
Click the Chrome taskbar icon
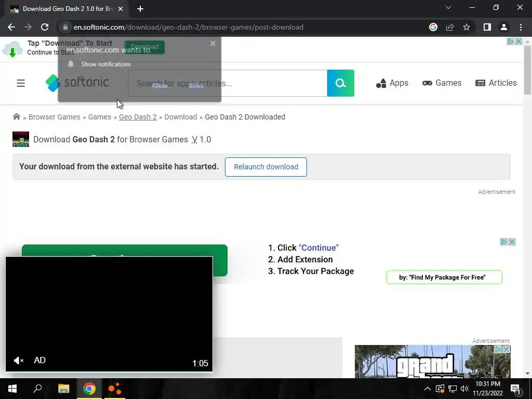pyautogui.click(x=89, y=389)
